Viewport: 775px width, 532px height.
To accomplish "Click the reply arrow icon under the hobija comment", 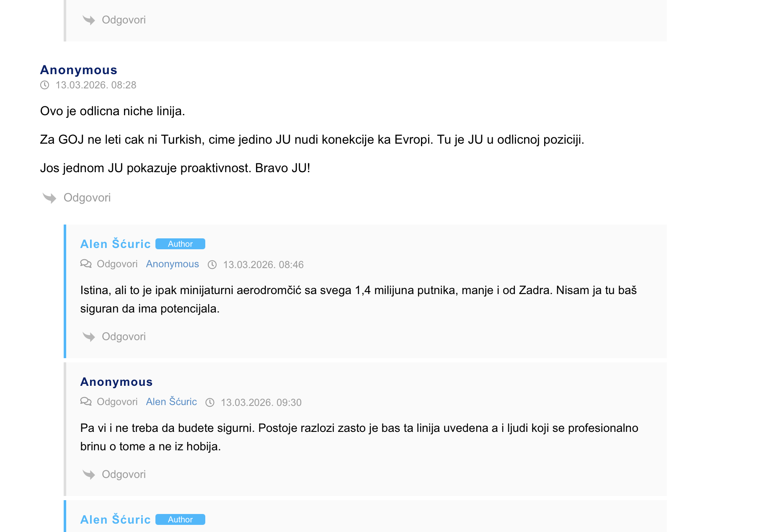I will (x=89, y=475).
